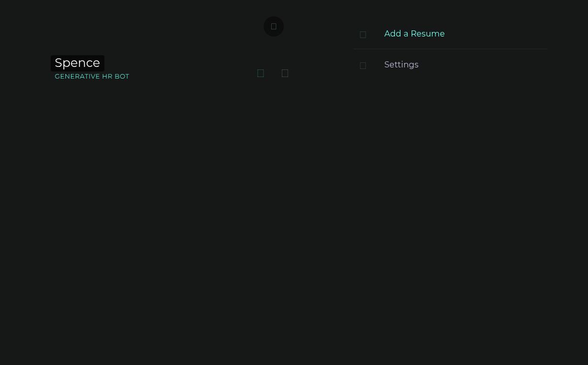
Task: Hit the teal outlined icon in the header row
Action: 261,74
